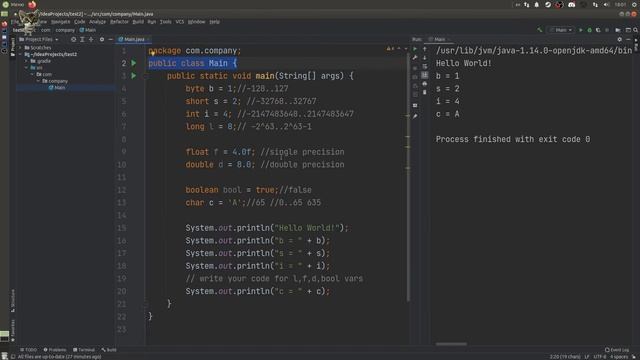
Task: Open the TODO tool window
Action: (x=29, y=350)
